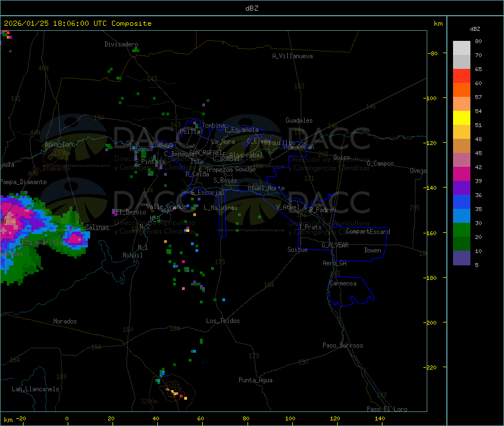Click the 'Bowen' map label
Screen dimensions: 504x426
[372, 250]
